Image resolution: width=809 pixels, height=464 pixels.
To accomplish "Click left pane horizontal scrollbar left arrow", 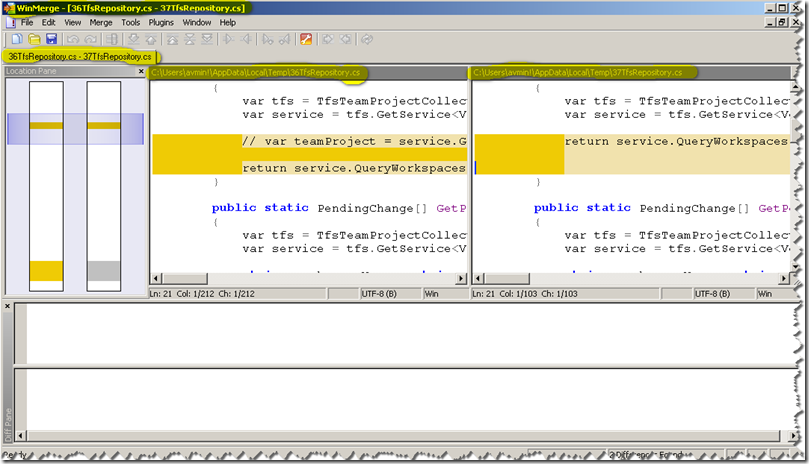I will pos(156,279).
